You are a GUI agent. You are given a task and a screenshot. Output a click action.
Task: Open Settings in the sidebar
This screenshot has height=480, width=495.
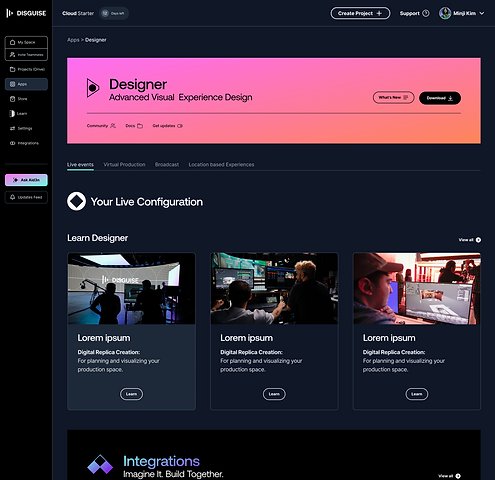21,128
